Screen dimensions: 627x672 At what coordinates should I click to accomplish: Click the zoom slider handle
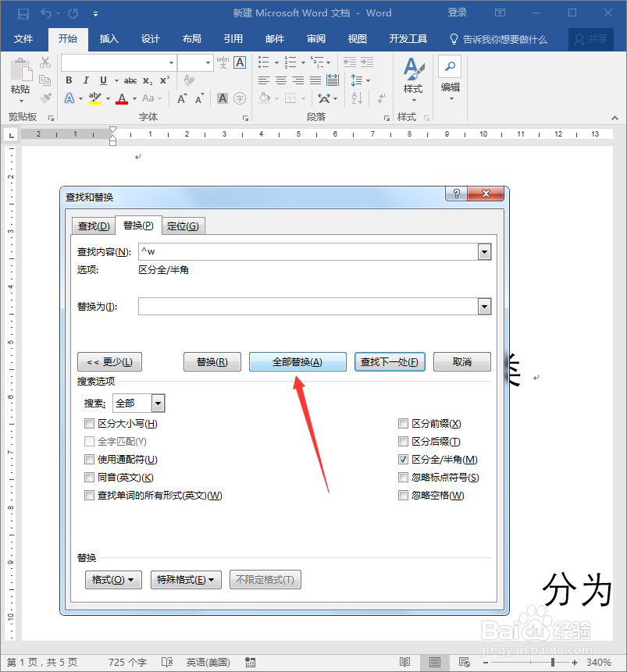pyautogui.click(x=553, y=662)
